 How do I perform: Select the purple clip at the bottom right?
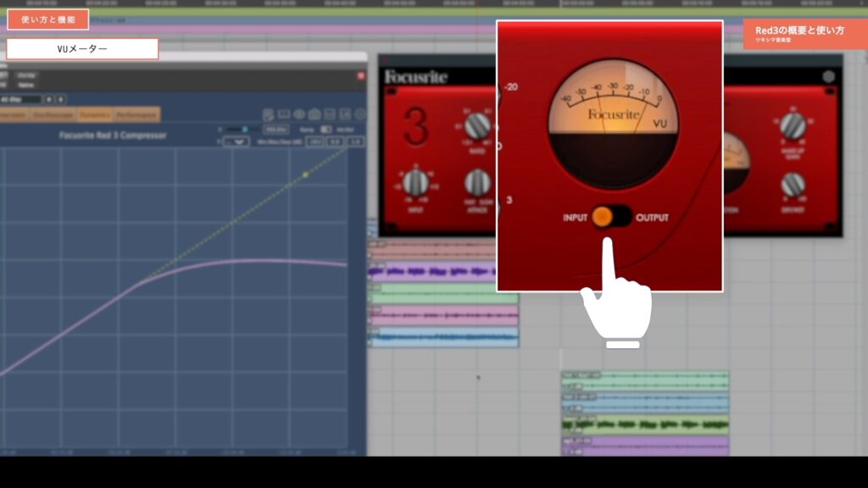pyautogui.click(x=645, y=446)
